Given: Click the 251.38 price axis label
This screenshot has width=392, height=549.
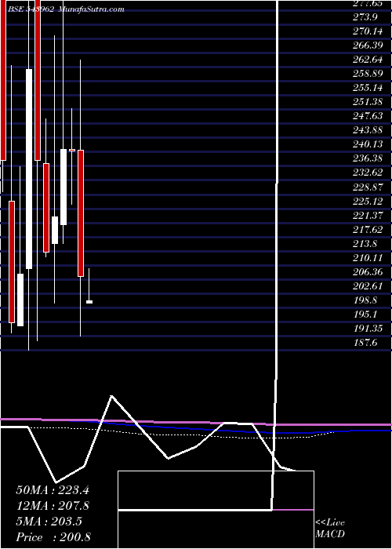Looking at the screenshot, I should [368, 102].
